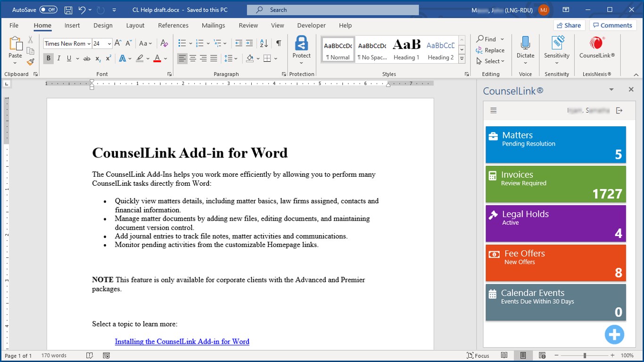Sort the selection alphabetically
This screenshot has height=362, width=644.
(264, 43)
